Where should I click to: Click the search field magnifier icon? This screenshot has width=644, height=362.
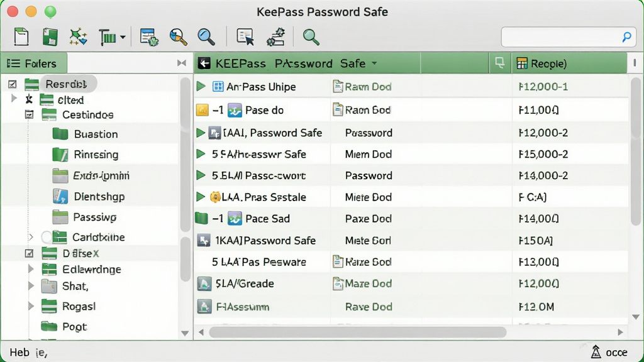(x=627, y=37)
